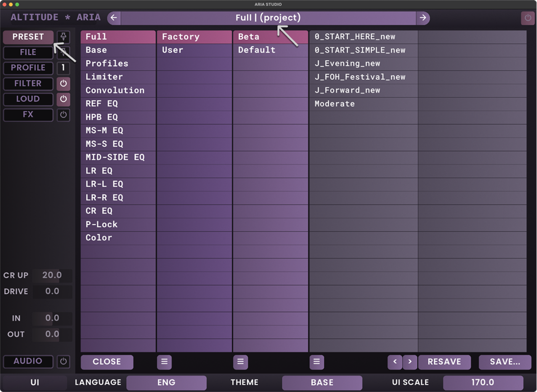The width and height of the screenshot is (537, 392).
Task: Go to previous preset with left arrow
Action: 114,18
